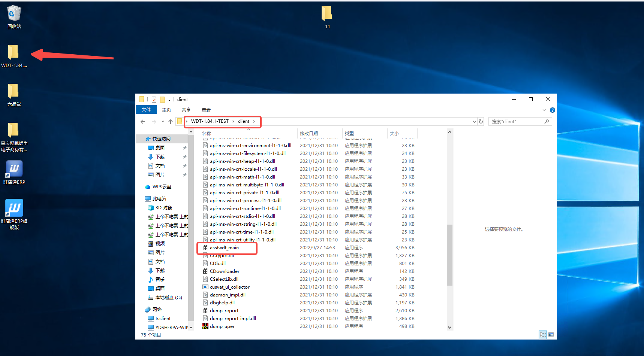
Task: Sort by the 名称 column header
Action: 249,134
